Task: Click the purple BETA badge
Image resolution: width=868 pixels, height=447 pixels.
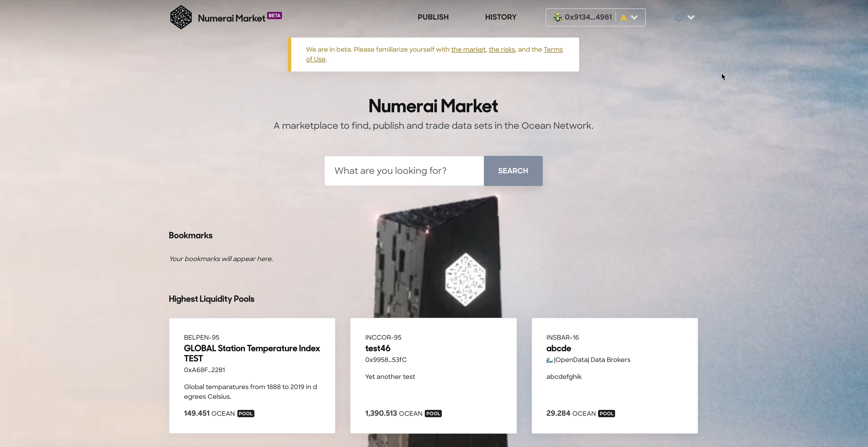Action: tap(274, 16)
